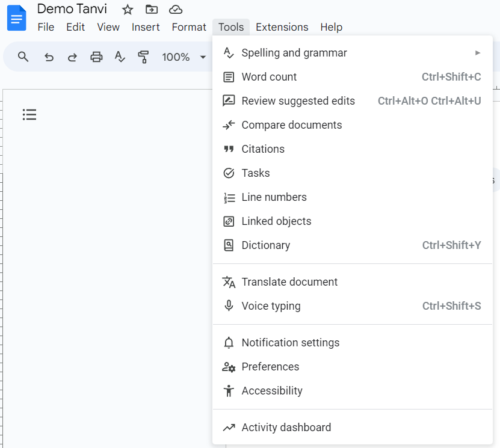Click the Dictionary book icon
The height and width of the screenshot is (448, 500).
[x=229, y=245]
